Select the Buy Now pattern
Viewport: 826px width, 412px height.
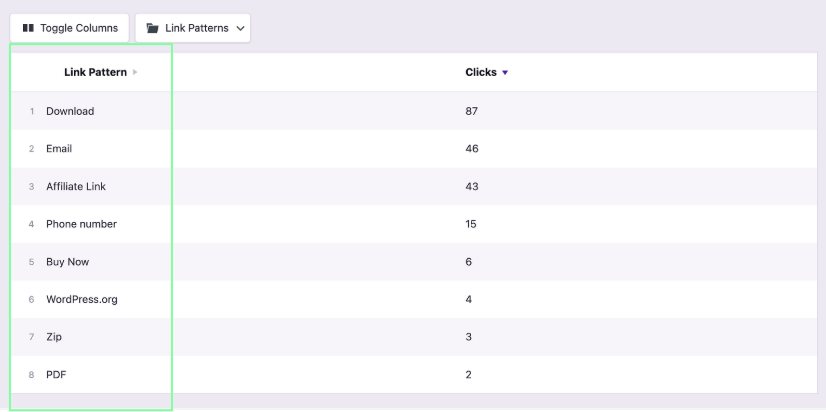[67, 262]
